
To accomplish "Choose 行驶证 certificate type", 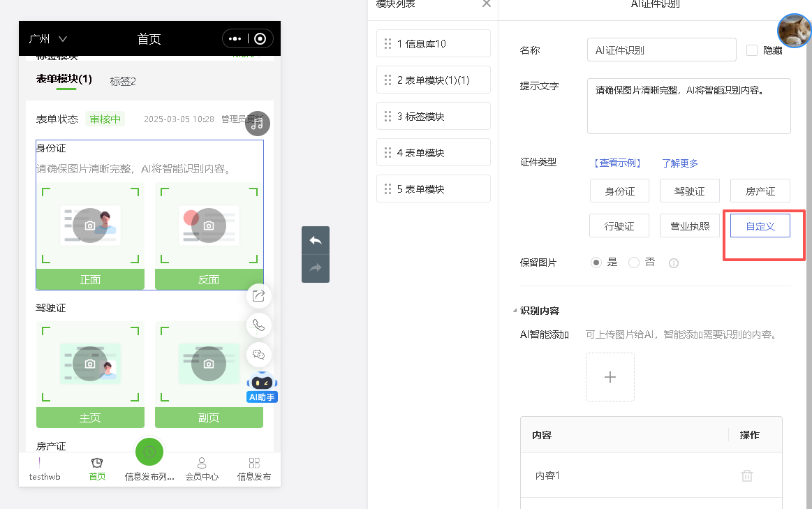I will tap(619, 226).
